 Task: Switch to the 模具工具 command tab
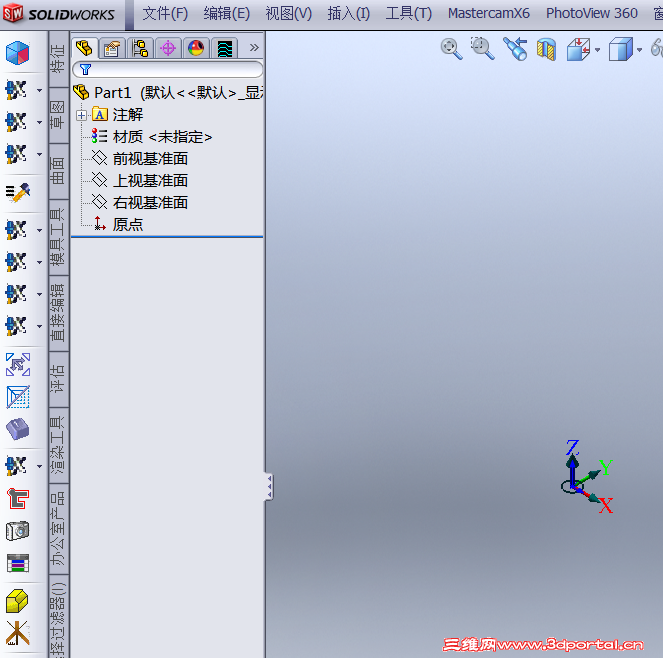pos(59,237)
